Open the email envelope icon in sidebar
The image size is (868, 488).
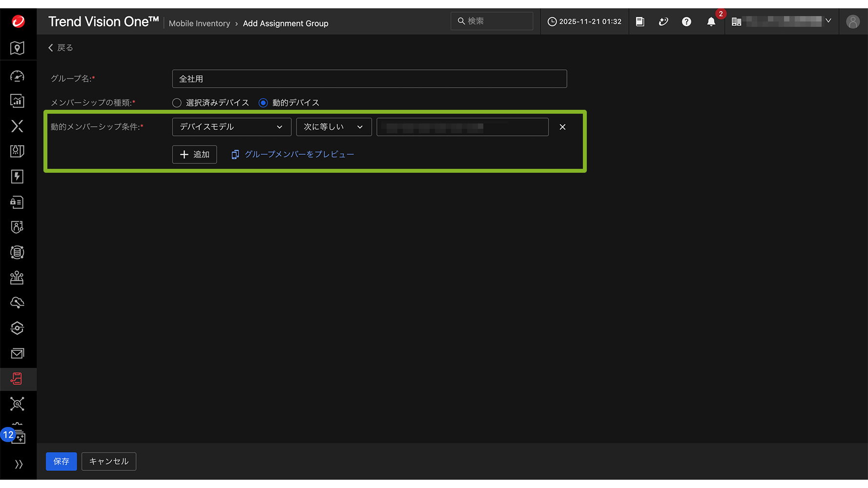point(18,353)
